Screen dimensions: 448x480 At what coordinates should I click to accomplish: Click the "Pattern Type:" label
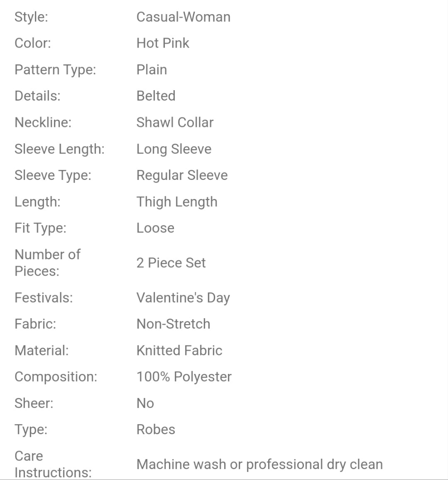(55, 70)
